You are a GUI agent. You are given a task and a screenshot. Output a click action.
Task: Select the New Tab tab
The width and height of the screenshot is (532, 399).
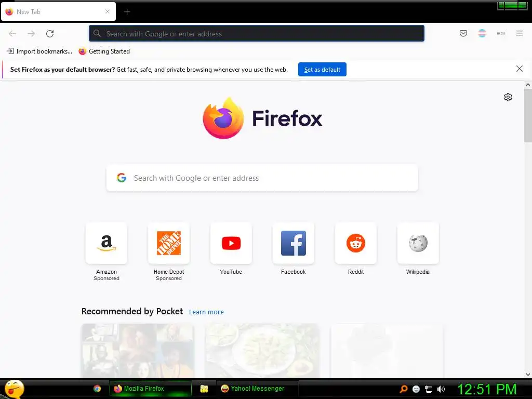click(x=58, y=11)
